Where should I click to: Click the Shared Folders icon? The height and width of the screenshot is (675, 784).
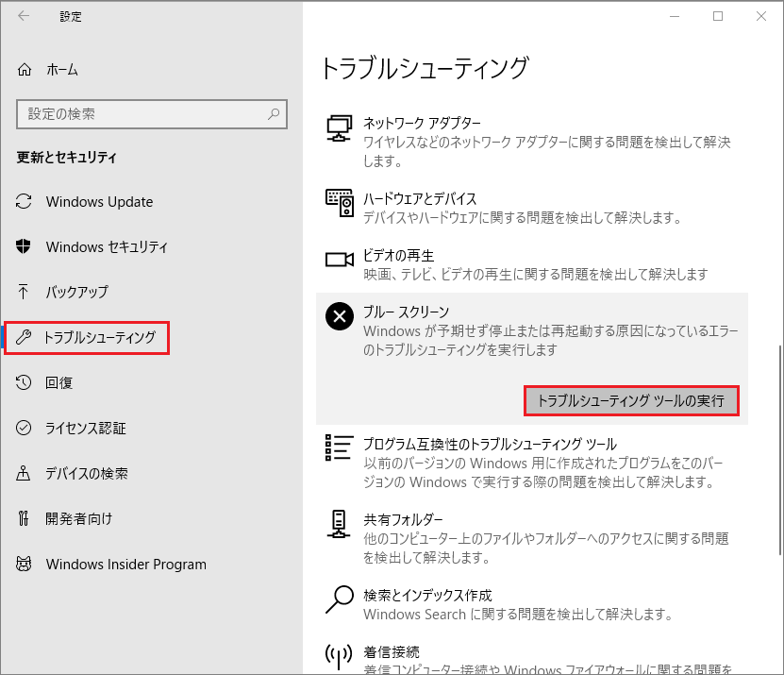339,523
